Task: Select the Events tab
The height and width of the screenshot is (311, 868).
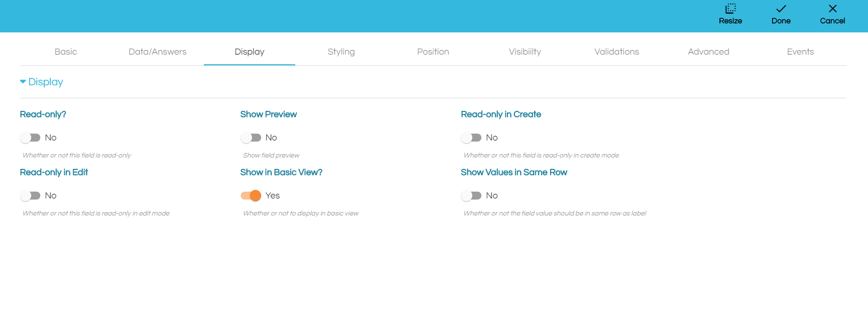Action: pyautogui.click(x=800, y=52)
